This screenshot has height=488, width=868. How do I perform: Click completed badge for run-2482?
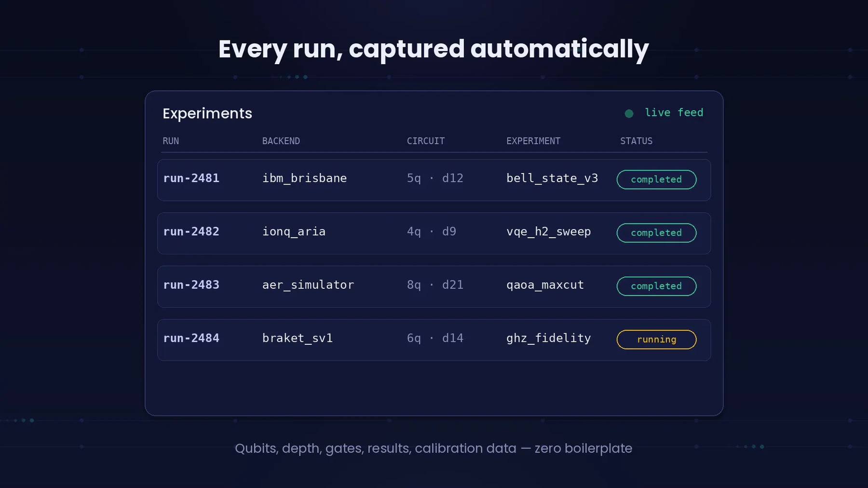pyautogui.click(x=657, y=233)
